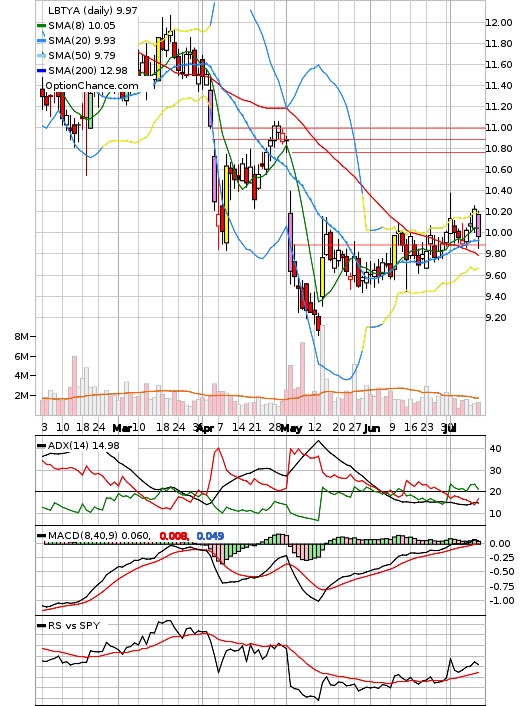
Task: Click the light blue SMA(50) legend color marker
Action: coord(41,55)
